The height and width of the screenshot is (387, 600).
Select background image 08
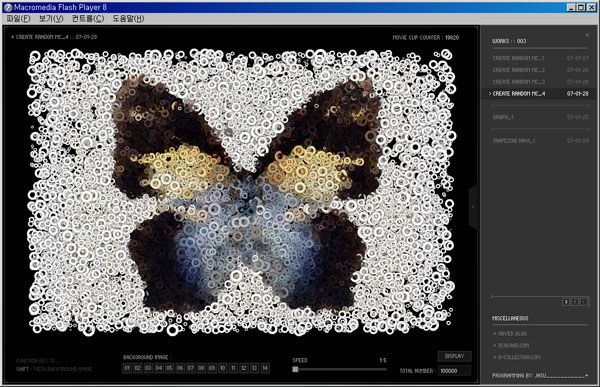click(x=201, y=368)
